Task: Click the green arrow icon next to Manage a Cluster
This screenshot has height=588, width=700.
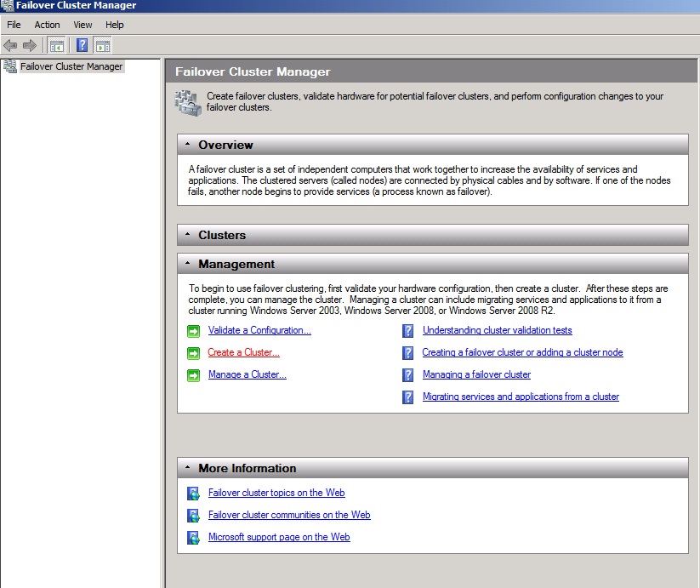Action: point(193,375)
